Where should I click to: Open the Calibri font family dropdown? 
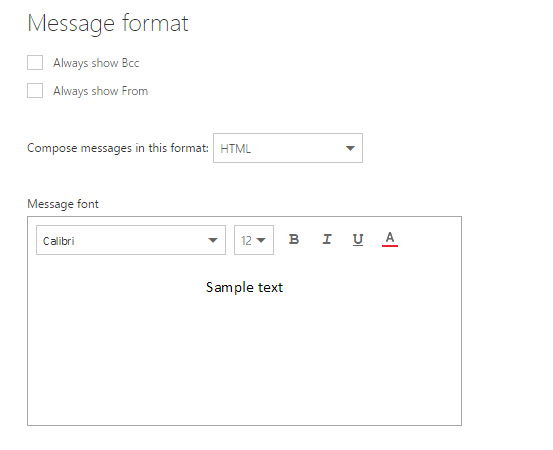pyautogui.click(x=131, y=240)
